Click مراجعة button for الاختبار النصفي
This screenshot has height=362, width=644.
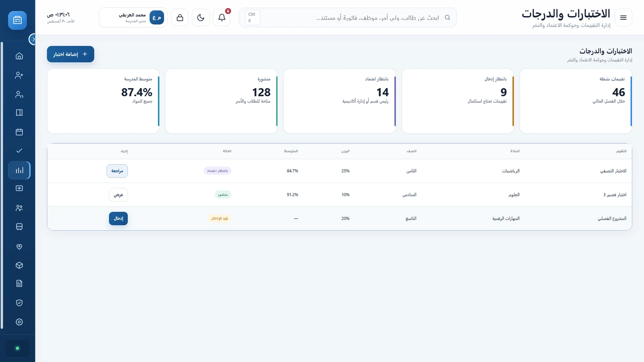tap(117, 171)
